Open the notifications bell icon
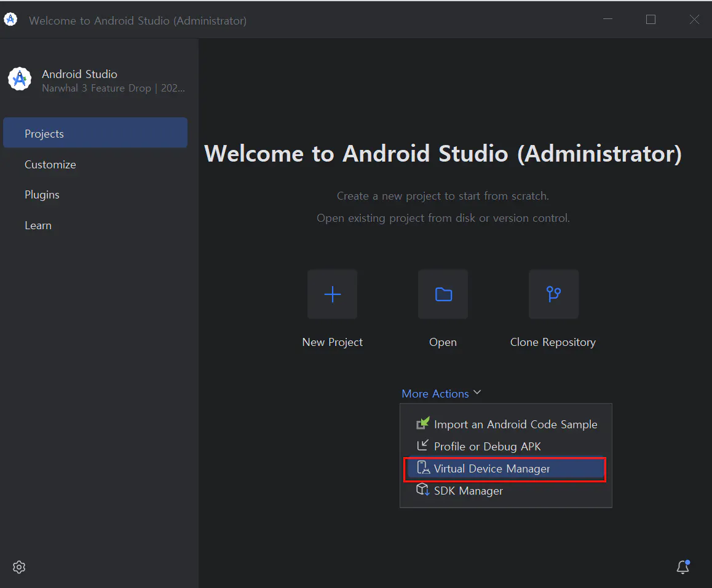The height and width of the screenshot is (588, 712). 683,566
